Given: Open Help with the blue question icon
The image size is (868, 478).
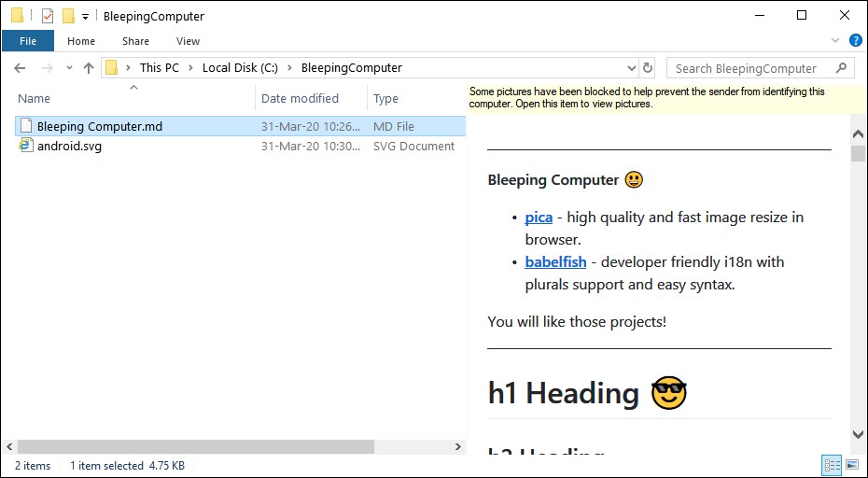Looking at the screenshot, I should point(855,40).
